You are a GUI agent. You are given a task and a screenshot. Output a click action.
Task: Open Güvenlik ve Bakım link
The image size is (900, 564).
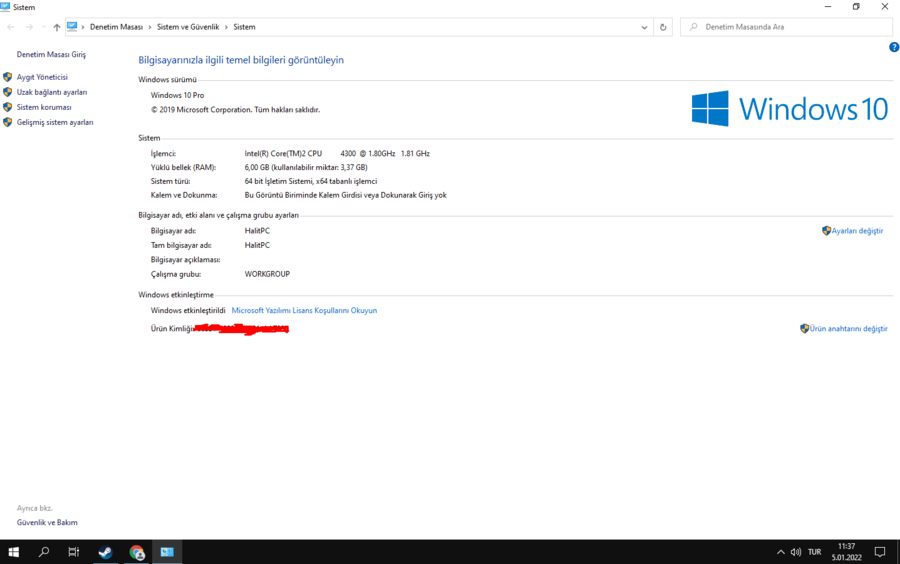(47, 523)
